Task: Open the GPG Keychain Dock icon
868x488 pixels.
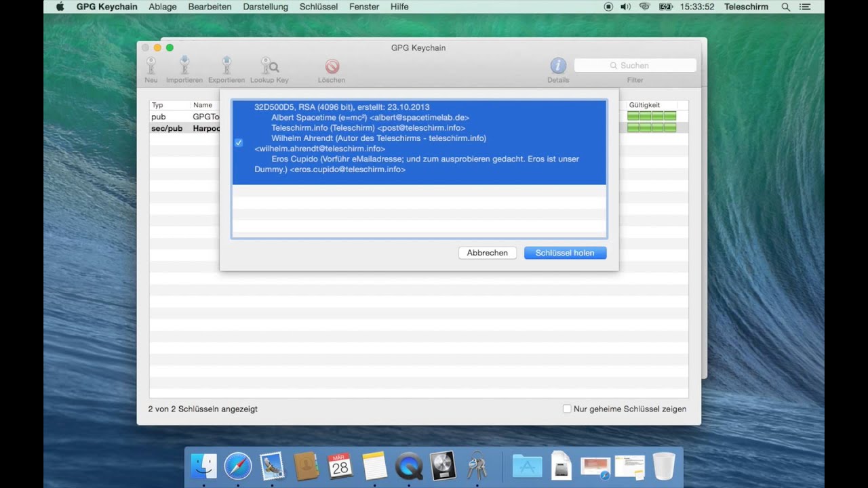Action: 477,466
